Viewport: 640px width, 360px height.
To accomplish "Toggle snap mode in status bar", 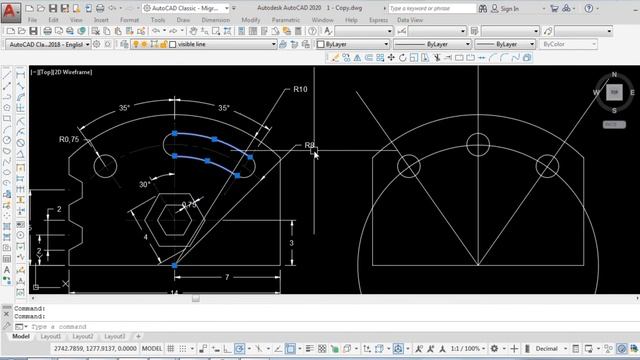I will 182,349.
